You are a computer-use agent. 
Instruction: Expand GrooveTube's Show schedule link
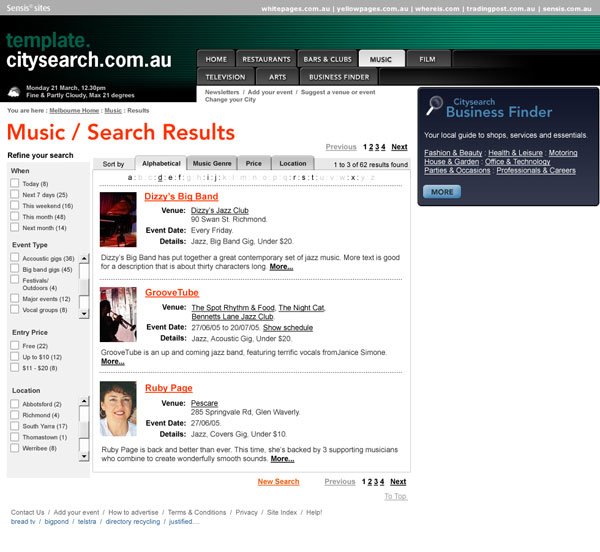[288, 327]
